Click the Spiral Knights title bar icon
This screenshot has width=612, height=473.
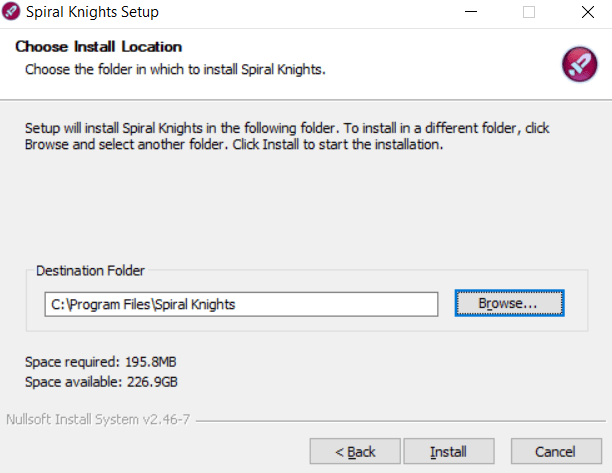point(11,12)
